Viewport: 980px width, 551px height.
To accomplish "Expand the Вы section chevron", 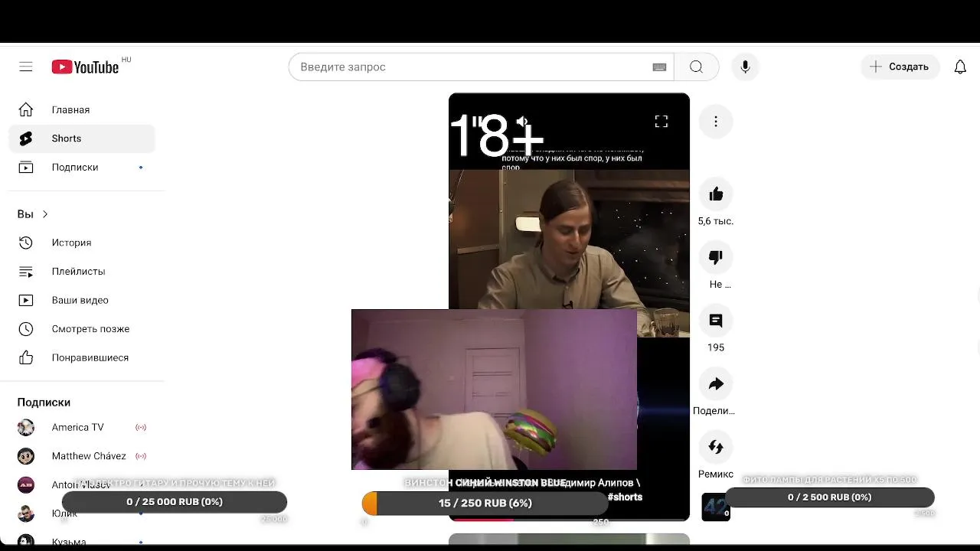I will pos(45,214).
